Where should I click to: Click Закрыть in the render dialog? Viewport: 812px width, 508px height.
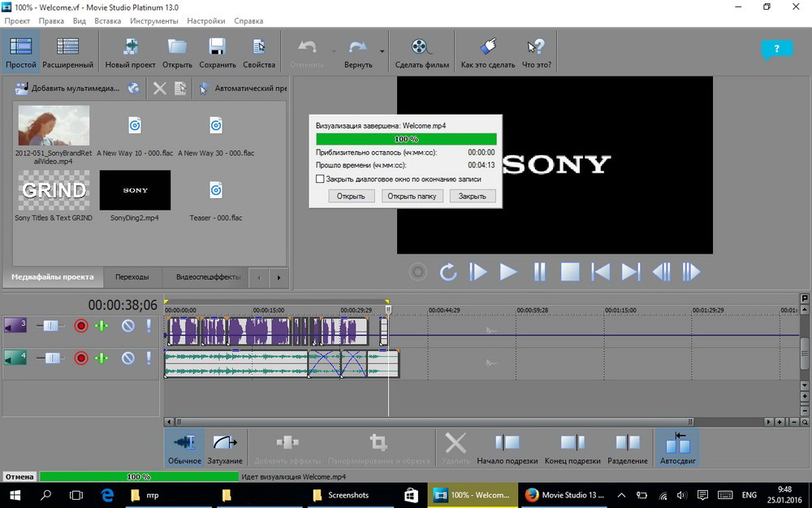(x=473, y=196)
